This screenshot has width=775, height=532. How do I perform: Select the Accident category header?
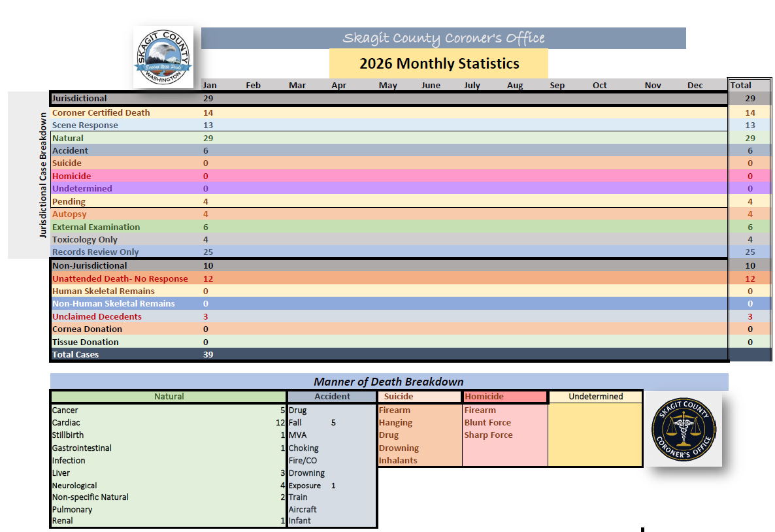pyautogui.click(x=332, y=396)
